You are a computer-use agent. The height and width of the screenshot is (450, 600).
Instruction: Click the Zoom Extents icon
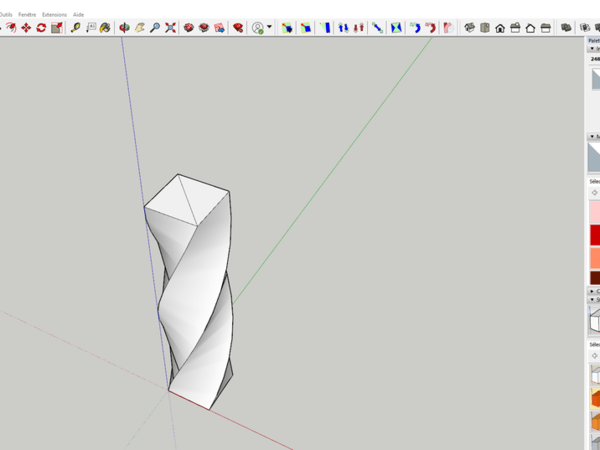[x=170, y=28]
